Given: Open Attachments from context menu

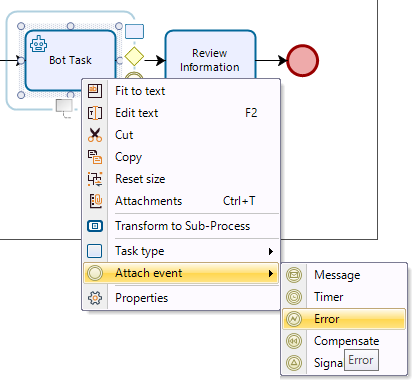Looking at the screenshot, I should 181,201.
